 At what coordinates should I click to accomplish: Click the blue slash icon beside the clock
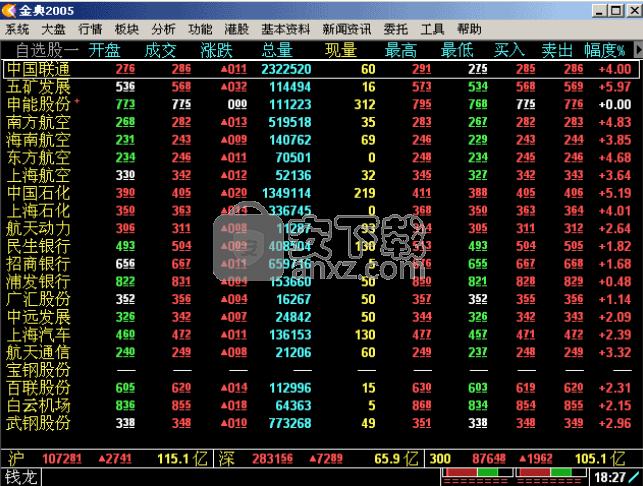635,477
